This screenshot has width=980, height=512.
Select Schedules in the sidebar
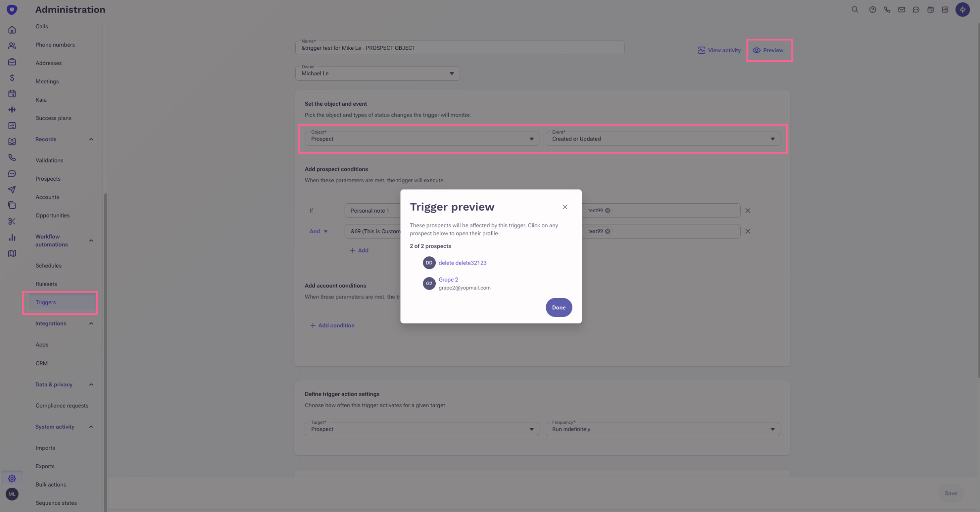click(49, 266)
